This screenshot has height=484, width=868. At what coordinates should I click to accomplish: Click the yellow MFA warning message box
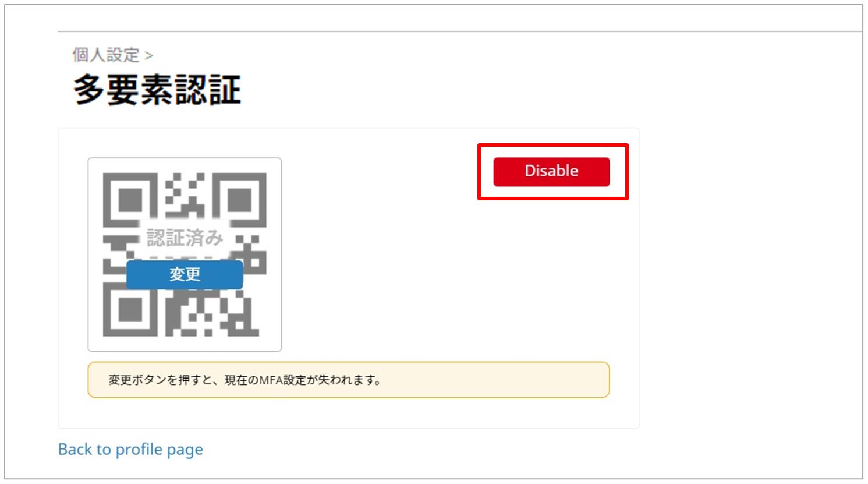tap(349, 380)
